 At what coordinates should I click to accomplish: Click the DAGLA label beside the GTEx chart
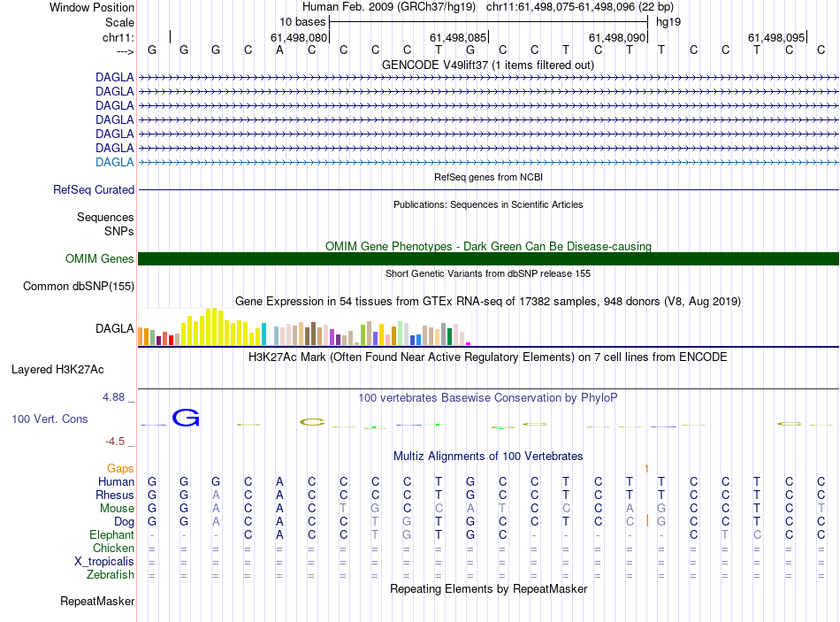[115, 328]
